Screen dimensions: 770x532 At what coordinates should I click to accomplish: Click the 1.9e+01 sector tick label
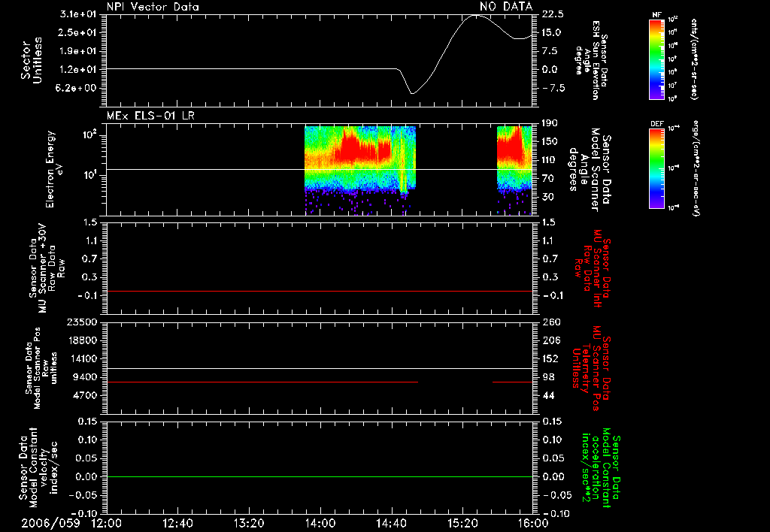click(x=78, y=51)
